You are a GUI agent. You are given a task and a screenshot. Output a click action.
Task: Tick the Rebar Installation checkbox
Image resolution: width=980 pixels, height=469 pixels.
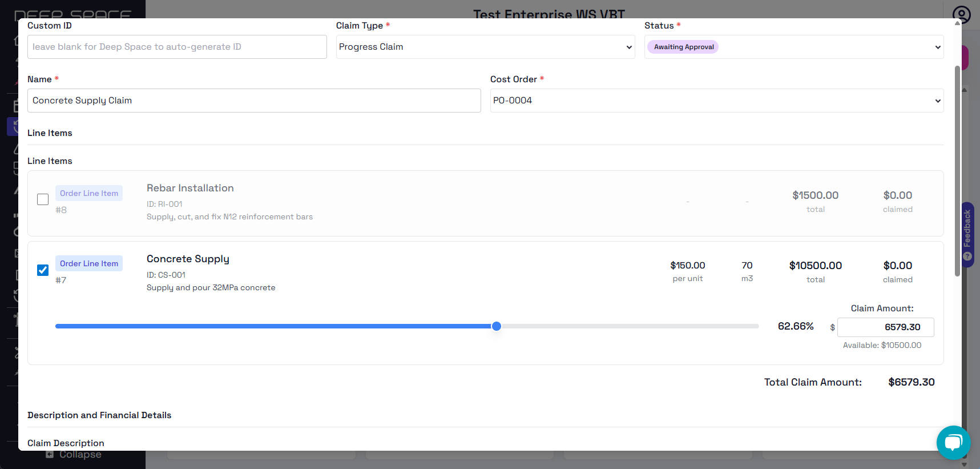click(43, 199)
